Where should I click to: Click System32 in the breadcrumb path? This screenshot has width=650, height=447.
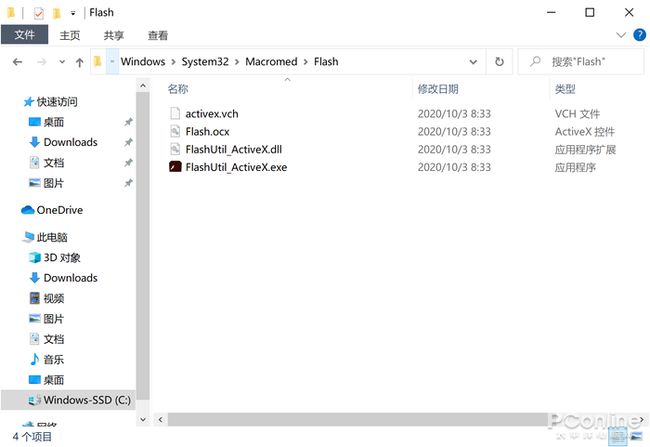coord(205,62)
